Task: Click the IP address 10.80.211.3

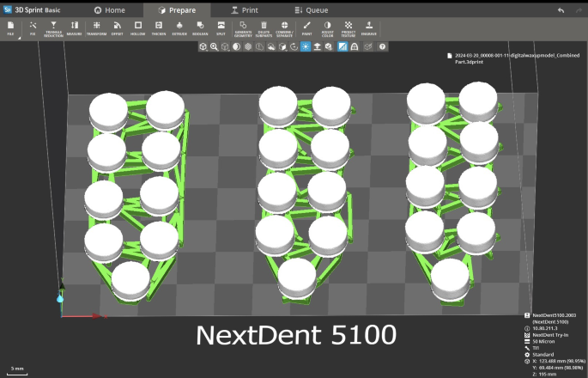Action: click(x=547, y=328)
